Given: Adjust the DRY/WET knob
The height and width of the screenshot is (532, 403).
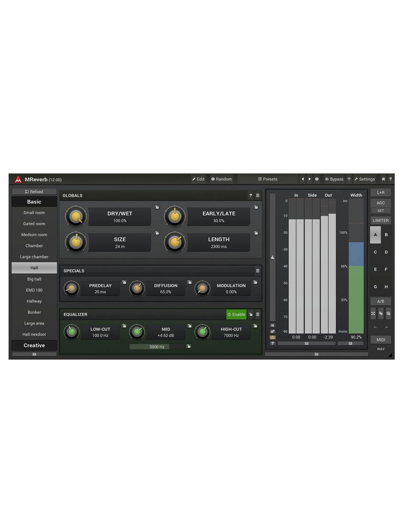Looking at the screenshot, I should [x=76, y=216].
